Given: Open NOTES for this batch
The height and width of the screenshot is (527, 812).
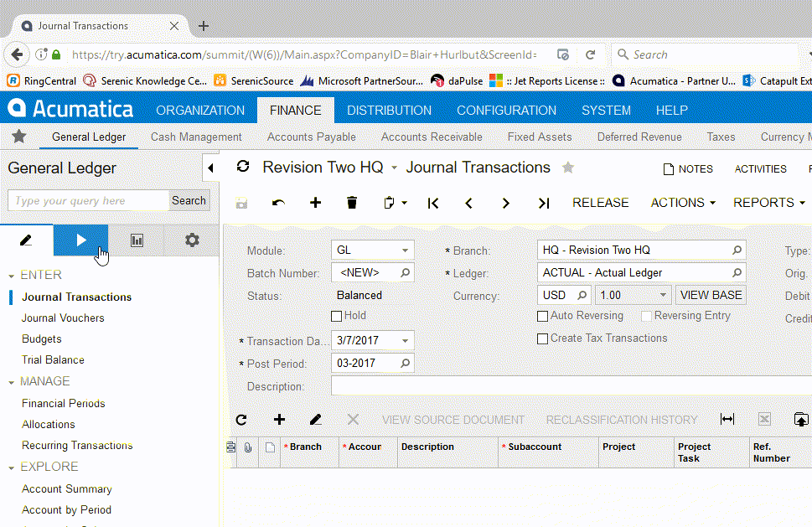Looking at the screenshot, I should (x=688, y=168).
